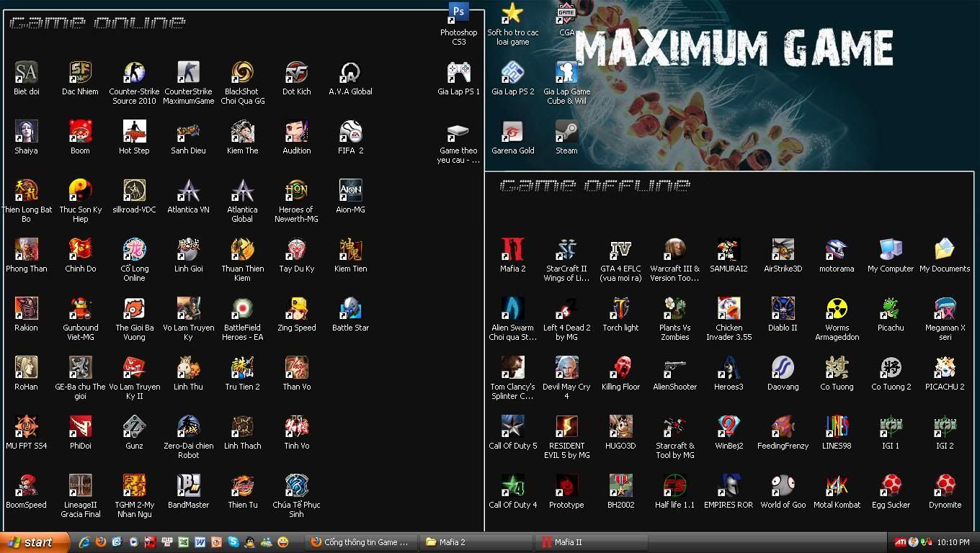
Task: Launch Killing Floor
Action: tap(620, 367)
